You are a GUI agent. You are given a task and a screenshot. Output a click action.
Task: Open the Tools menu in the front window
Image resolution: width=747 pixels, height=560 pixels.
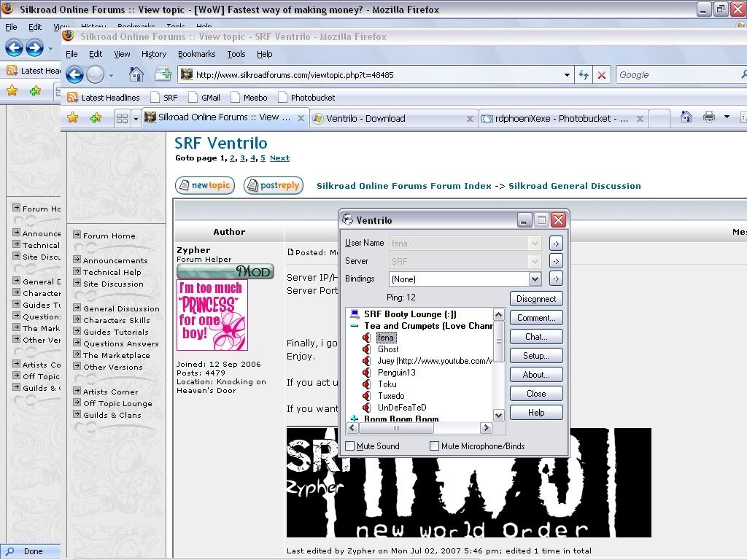pos(236,54)
